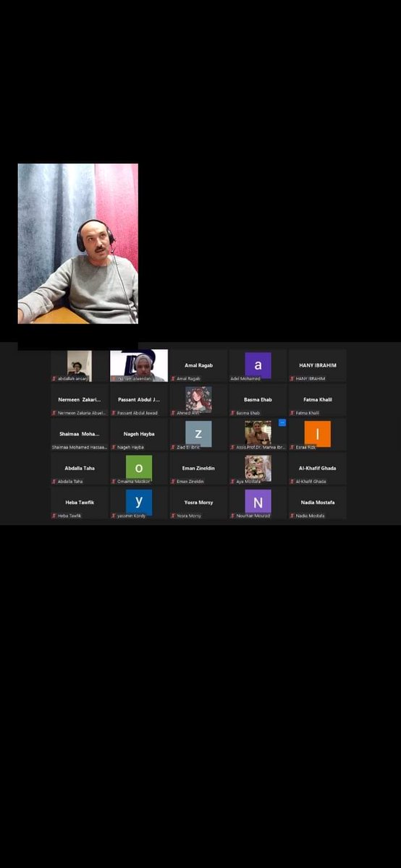The width and height of the screenshot is (401, 868).
Task: Select the Al-Khafif Ghada participant tile
Action: coord(318,468)
